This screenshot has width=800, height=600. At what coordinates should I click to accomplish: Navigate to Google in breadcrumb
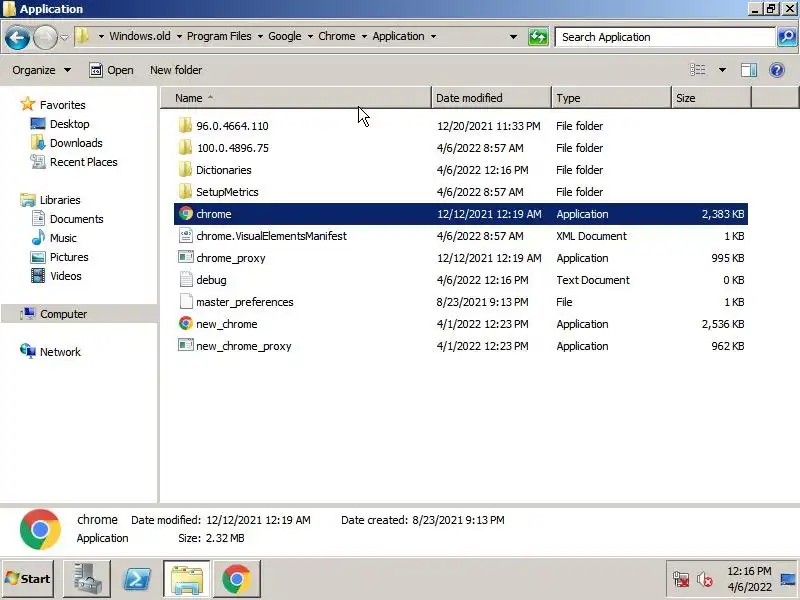285,36
